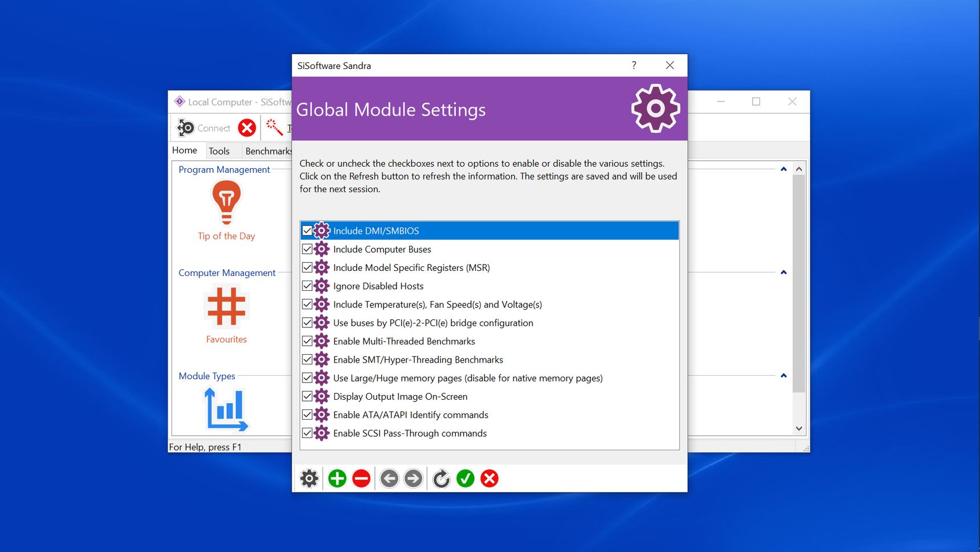Click the magic wand icon in main toolbar
This screenshot has height=552, width=980.
[x=275, y=128]
